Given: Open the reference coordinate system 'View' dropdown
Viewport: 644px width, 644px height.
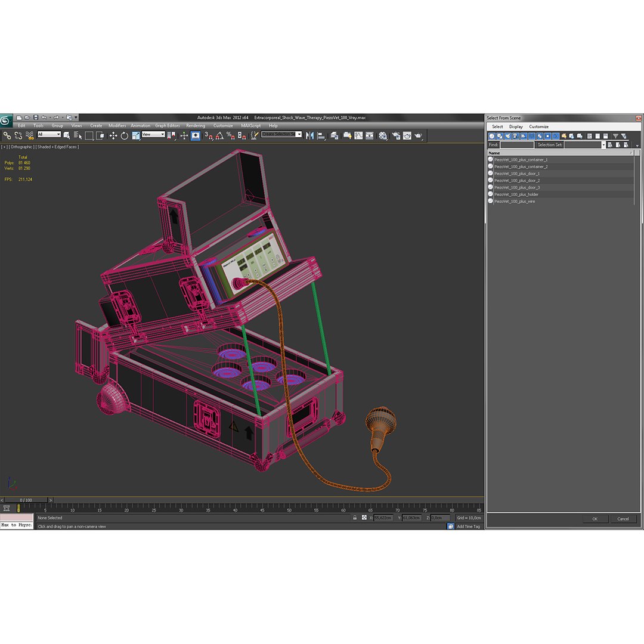Looking at the screenshot, I should point(153,134).
